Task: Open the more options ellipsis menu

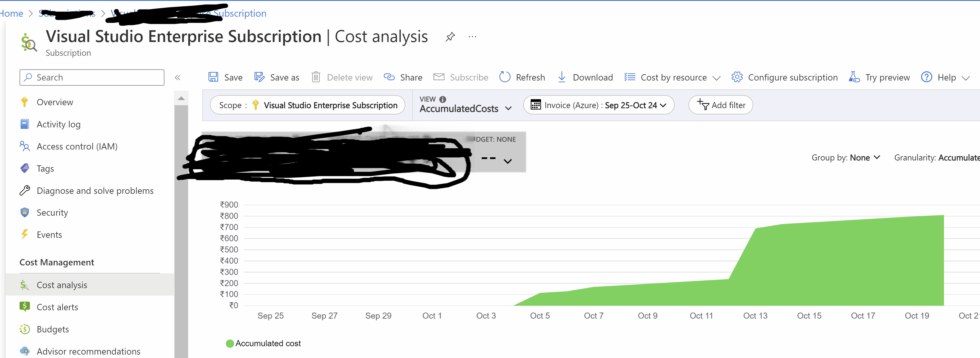Action: tap(472, 37)
